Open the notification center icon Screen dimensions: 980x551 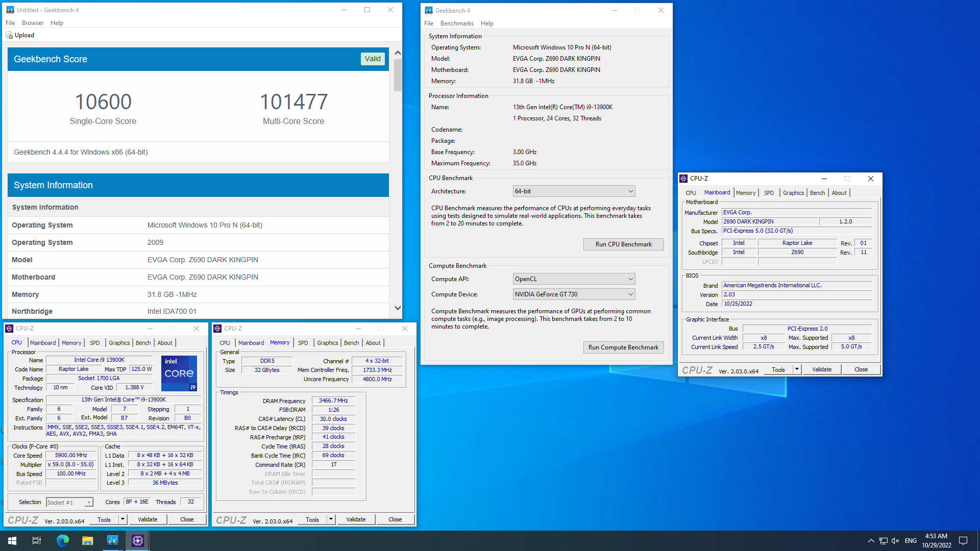pos(963,541)
